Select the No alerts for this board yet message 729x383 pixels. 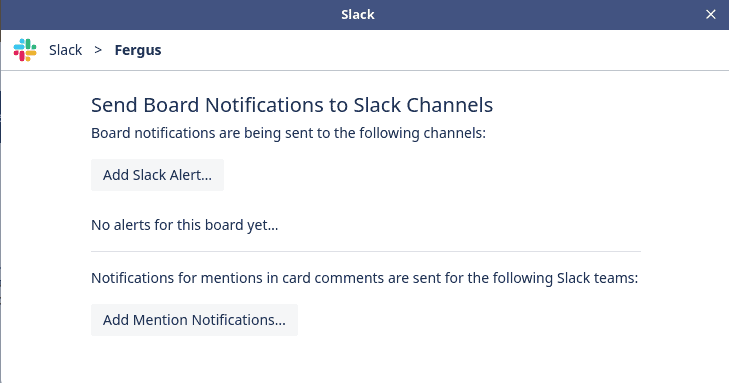coord(185,225)
